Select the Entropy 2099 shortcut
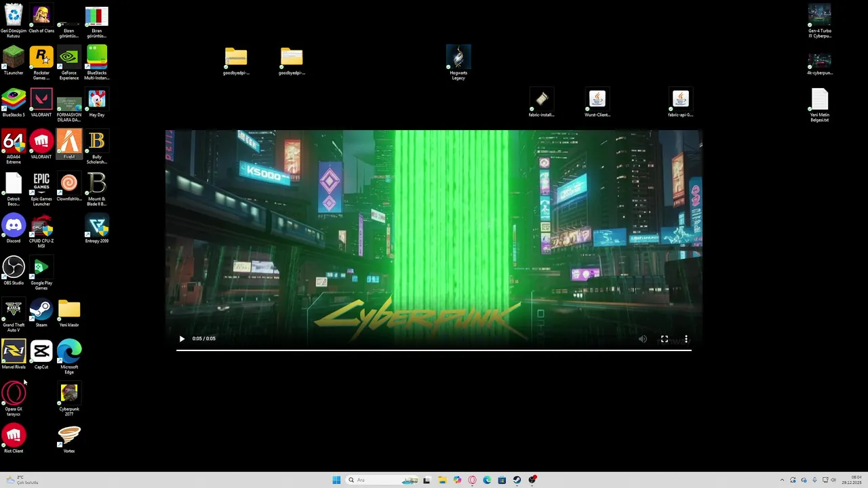The height and width of the screenshot is (488, 868). click(x=97, y=228)
